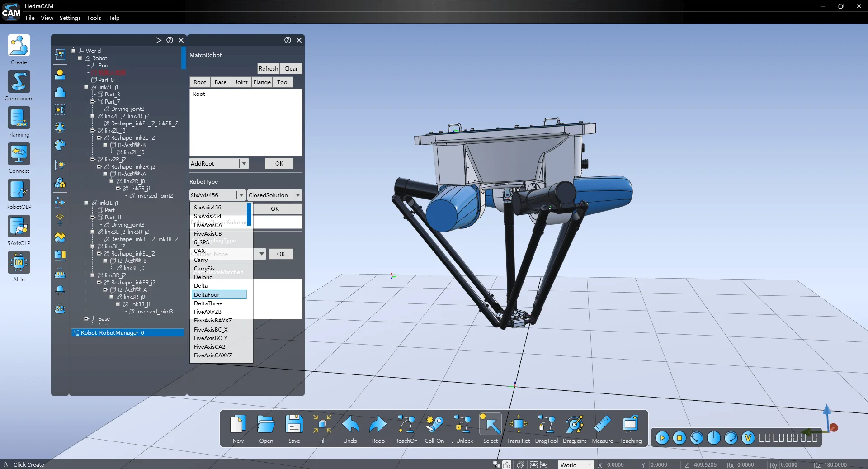Click the Fill view icon
Screen dimensions: 868x469
[x=322, y=425]
